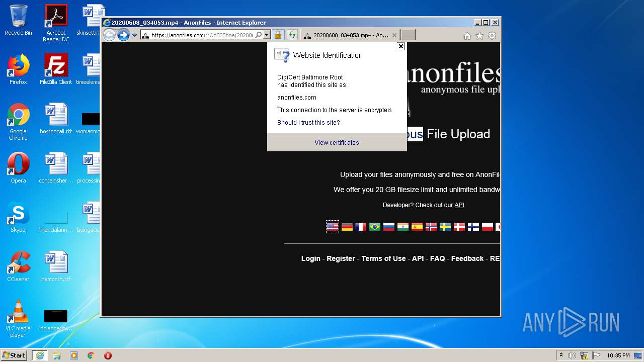Launch Firefox from the desktop
This screenshot has height=362, width=644.
tap(18, 69)
